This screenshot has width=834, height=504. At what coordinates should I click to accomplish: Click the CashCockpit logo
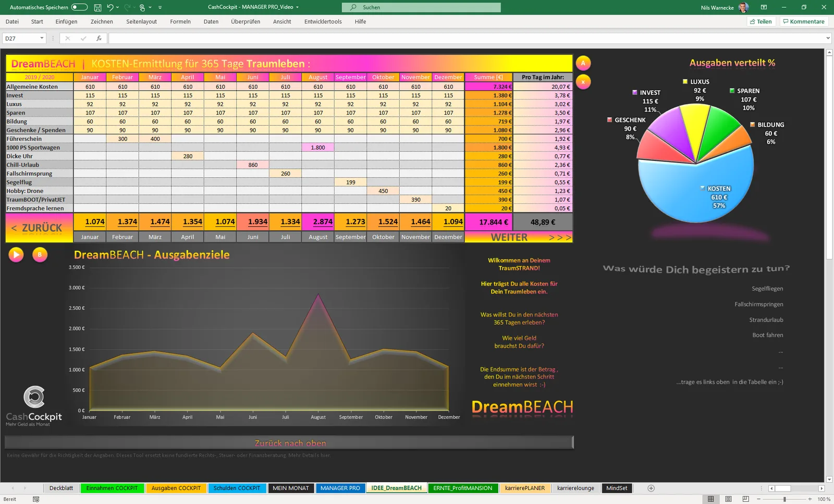[34, 406]
